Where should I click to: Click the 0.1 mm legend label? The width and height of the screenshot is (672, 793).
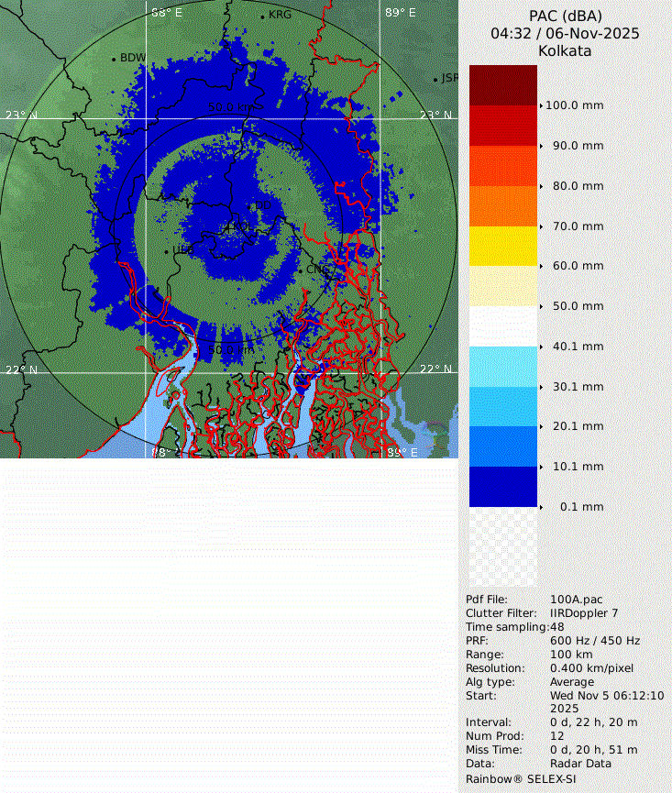pyautogui.click(x=582, y=507)
